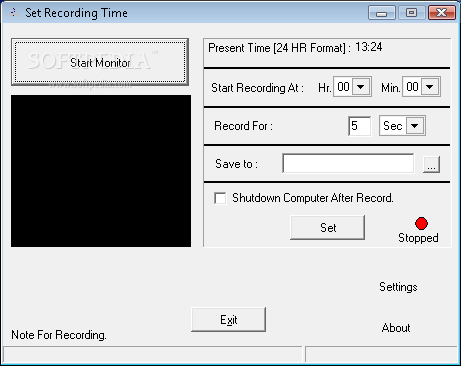
Task: Open the Min. dropdown for start time
Action: click(x=430, y=87)
